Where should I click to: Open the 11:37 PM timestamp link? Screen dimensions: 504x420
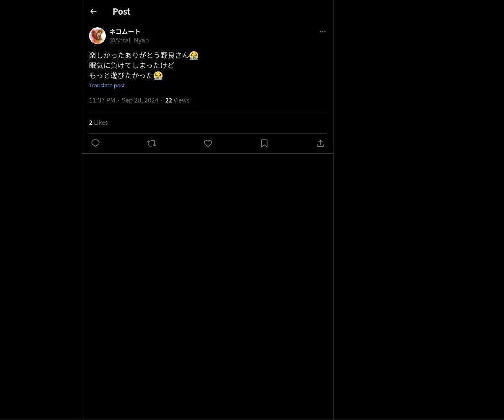[102, 100]
